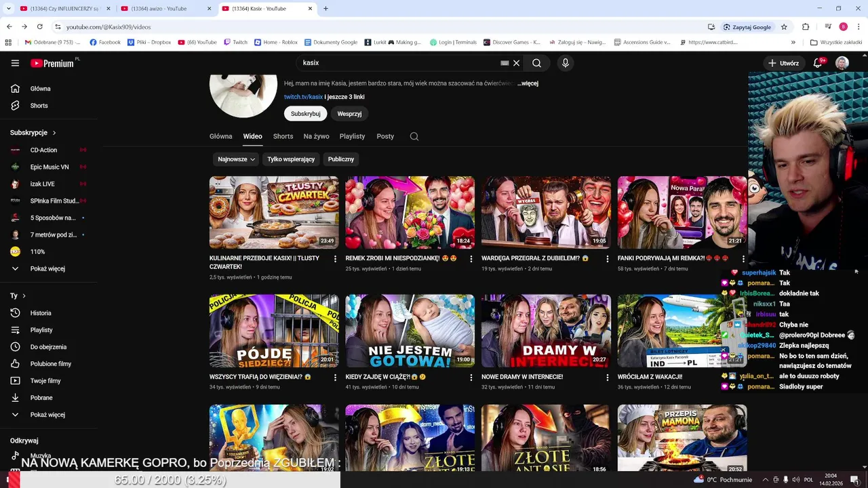Filter videos by Publiczny
The width and height of the screenshot is (868, 488).
341,159
